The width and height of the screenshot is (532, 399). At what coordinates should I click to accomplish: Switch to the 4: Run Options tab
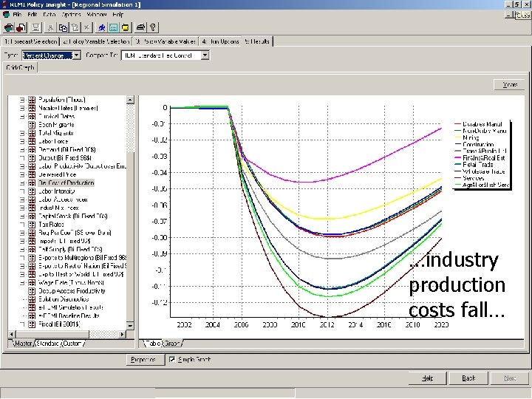220,41
